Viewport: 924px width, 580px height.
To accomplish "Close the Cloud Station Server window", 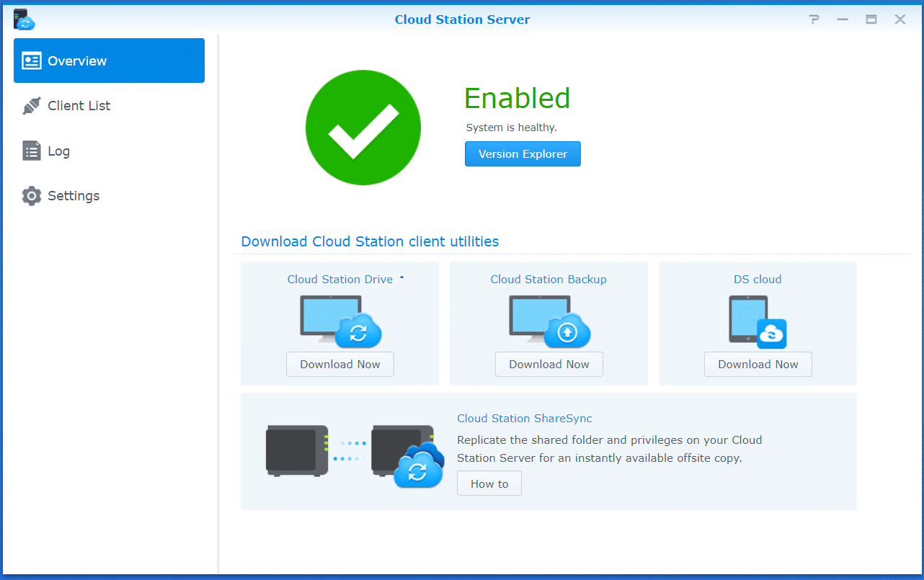I will 900,19.
